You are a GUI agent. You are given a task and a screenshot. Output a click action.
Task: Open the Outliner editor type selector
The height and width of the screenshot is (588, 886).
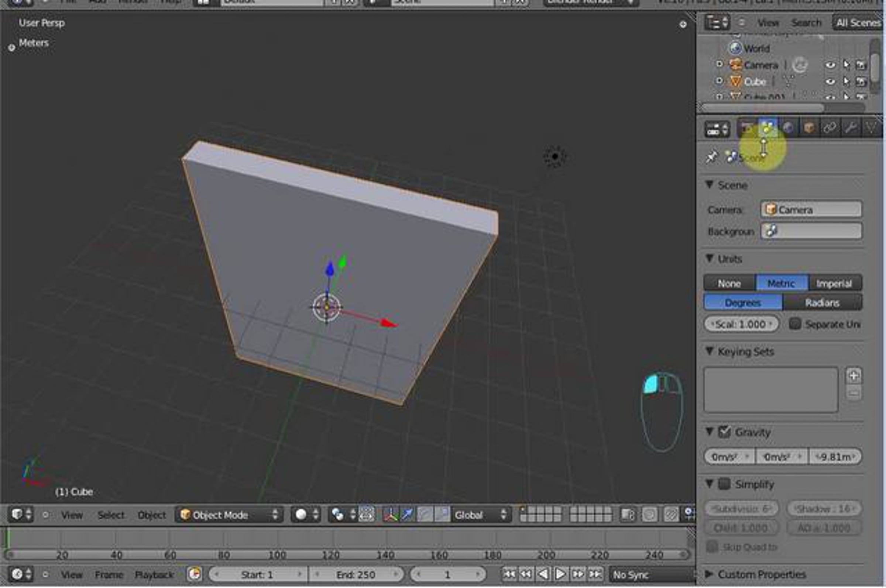click(x=717, y=23)
